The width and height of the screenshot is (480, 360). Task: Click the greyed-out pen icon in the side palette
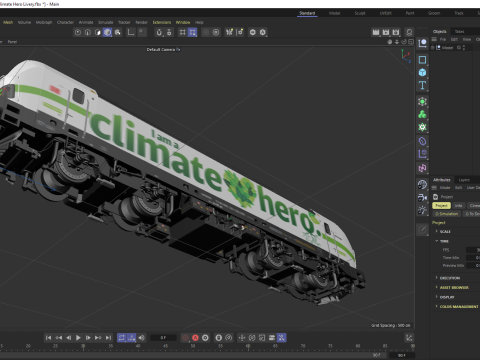tap(422, 229)
